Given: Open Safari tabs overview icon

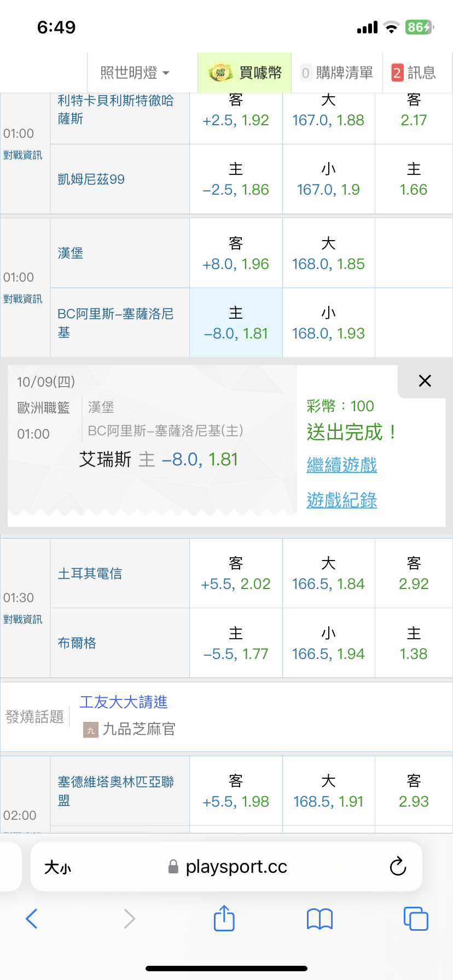Looking at the screenshot, I should (x=415, y=919).
